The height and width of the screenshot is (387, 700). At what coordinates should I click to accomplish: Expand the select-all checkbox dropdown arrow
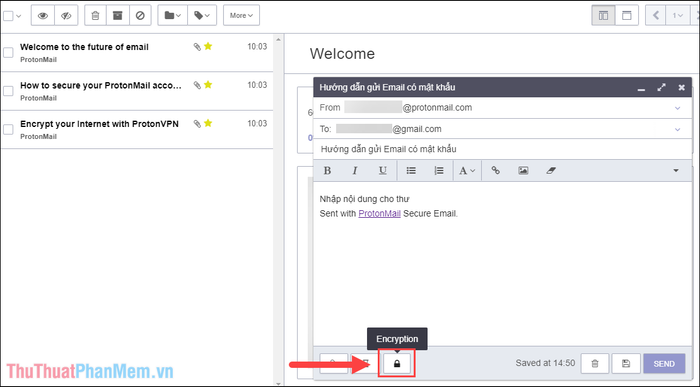(x=19, y=16)
